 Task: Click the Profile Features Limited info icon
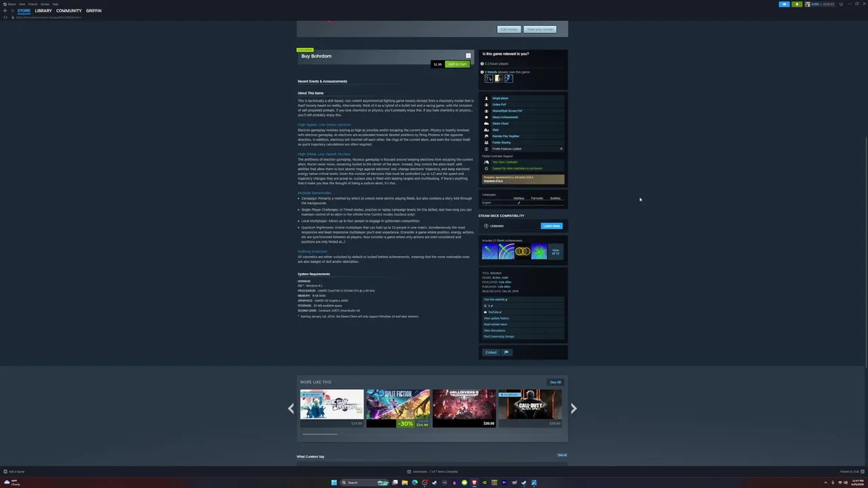click(486, 148)
